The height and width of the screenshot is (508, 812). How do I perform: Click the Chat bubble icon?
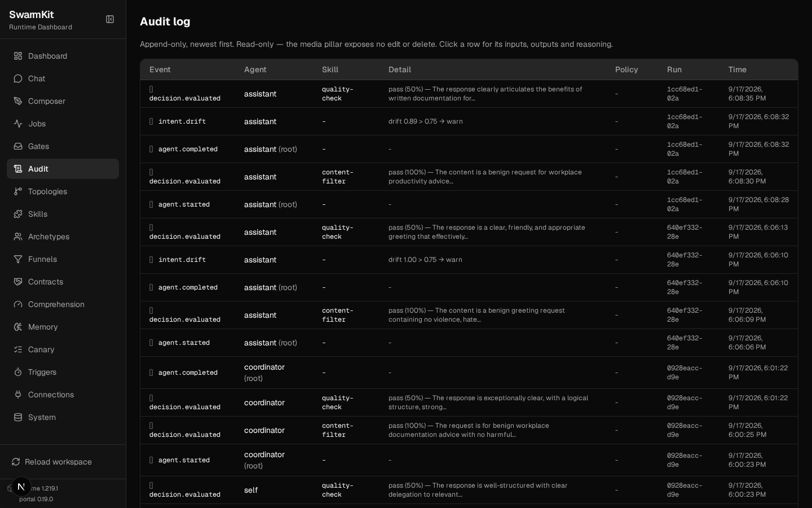pyautogui.click(x=18, y=78)
